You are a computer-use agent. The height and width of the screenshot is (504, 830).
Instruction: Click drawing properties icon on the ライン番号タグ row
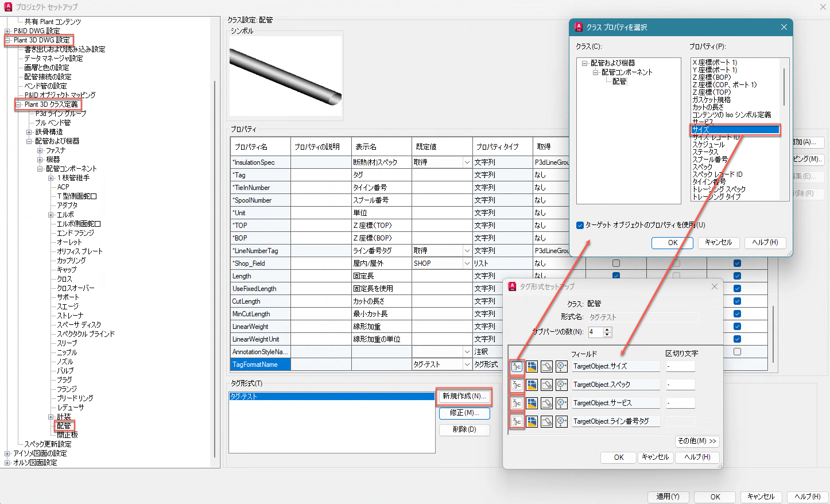pos(532,421)
